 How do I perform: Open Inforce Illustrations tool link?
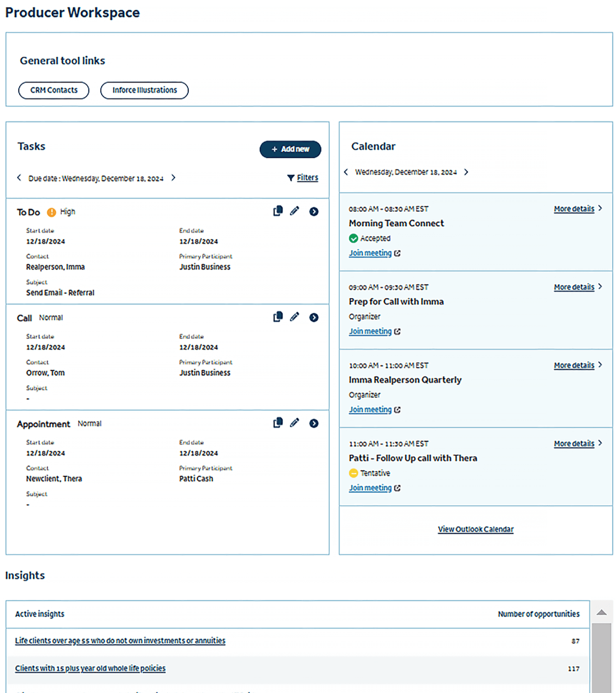[144, 90]
